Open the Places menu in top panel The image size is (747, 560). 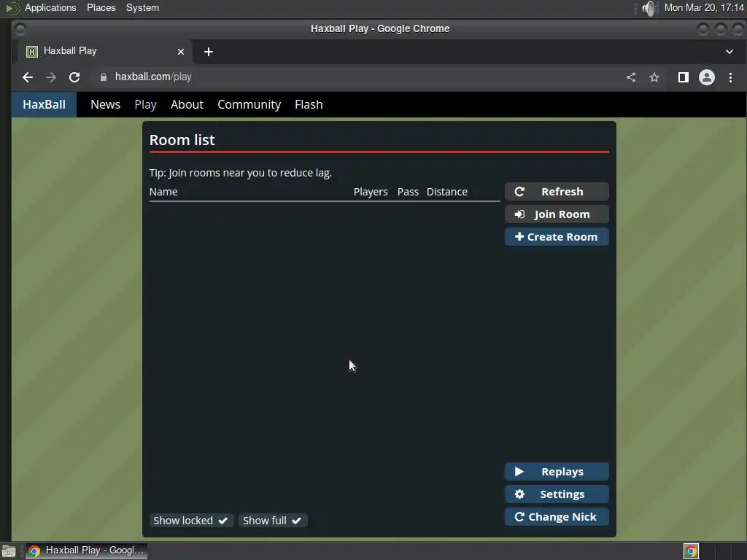[x=101, y=7]
